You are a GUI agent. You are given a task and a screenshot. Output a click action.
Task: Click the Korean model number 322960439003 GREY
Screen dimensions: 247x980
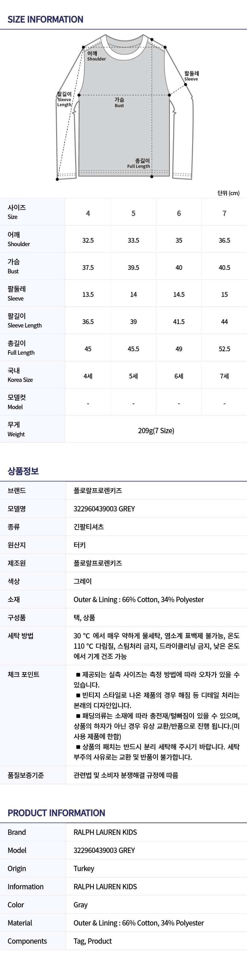click(104, 509)
